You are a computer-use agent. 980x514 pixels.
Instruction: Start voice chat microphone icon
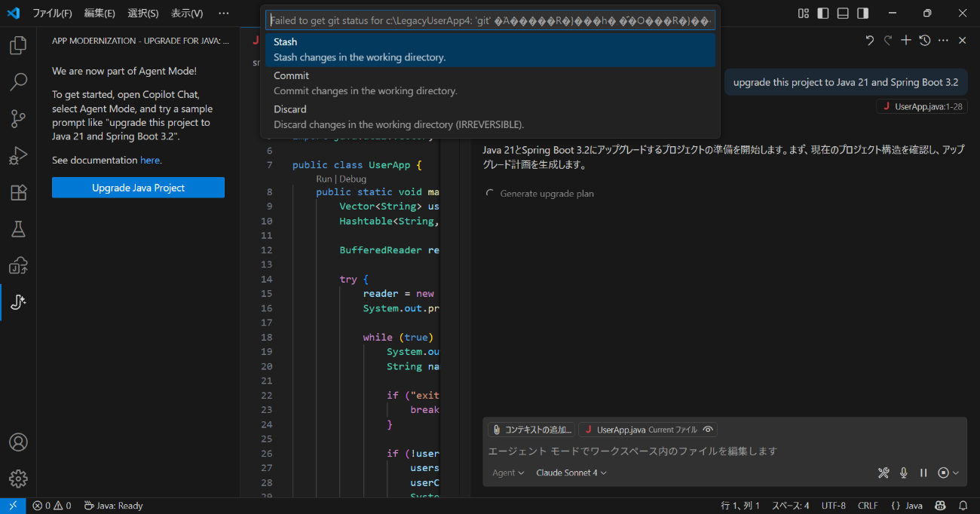[x=904, y=473]
